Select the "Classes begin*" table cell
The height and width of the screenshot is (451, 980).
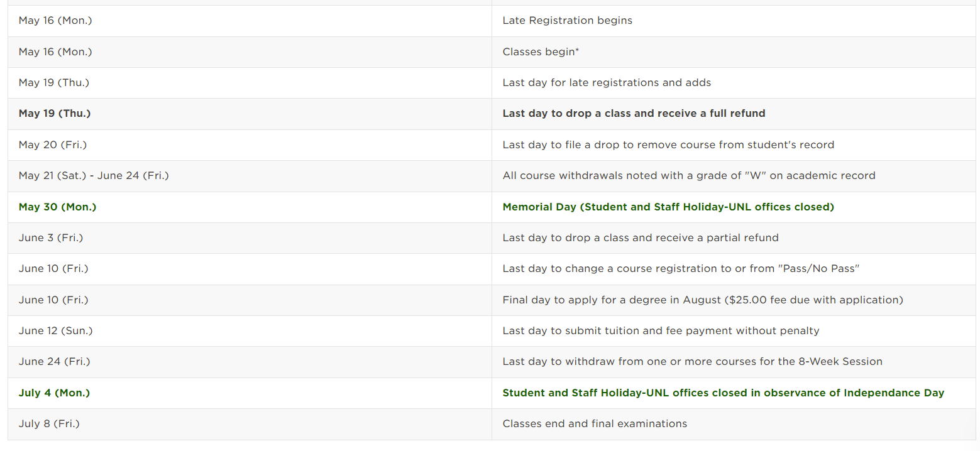541,52
